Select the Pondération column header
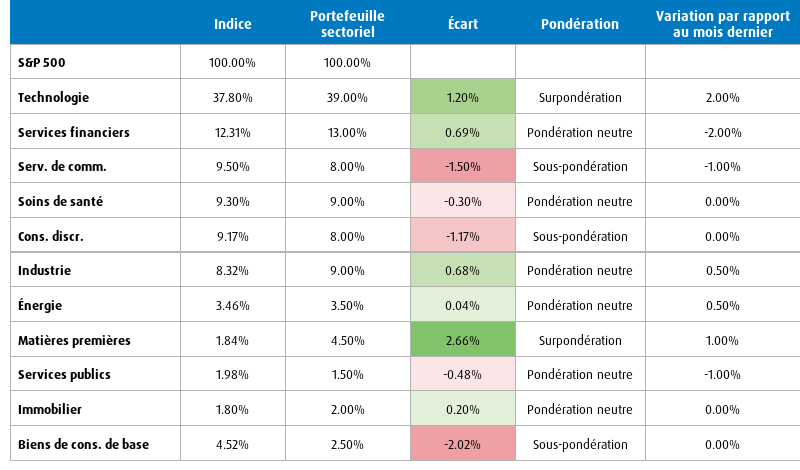This screenshot has height=470, width=800. coord(580,24)
